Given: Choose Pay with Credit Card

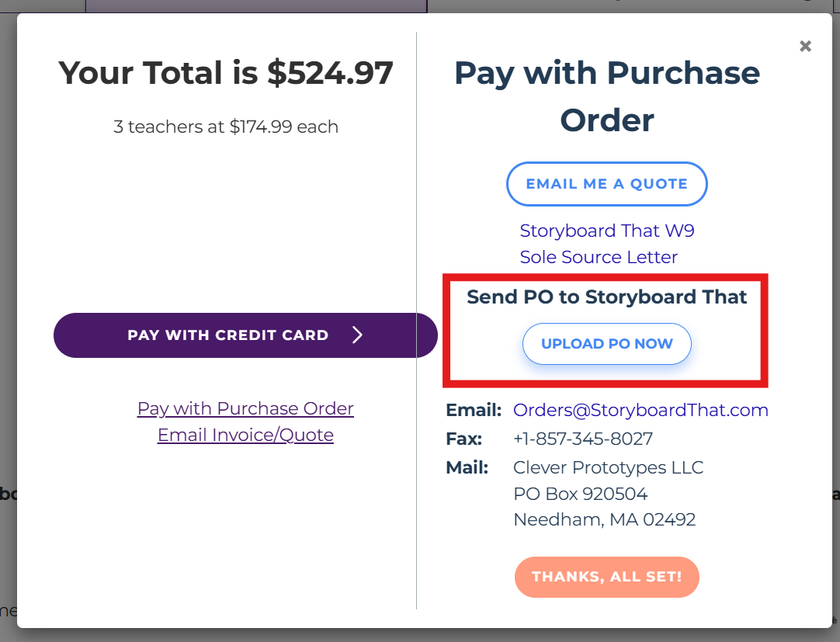Looking at the screenshot, I should (x=228, y=335).
